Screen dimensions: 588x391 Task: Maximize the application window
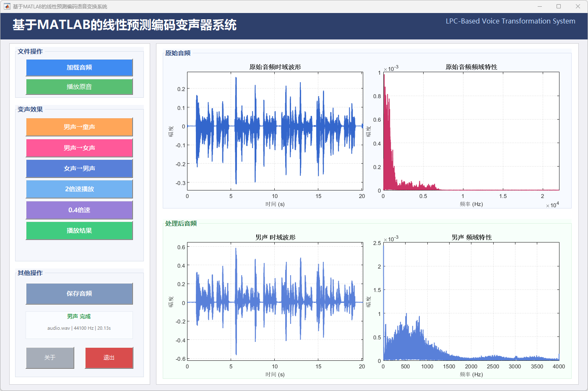point(559,6)
